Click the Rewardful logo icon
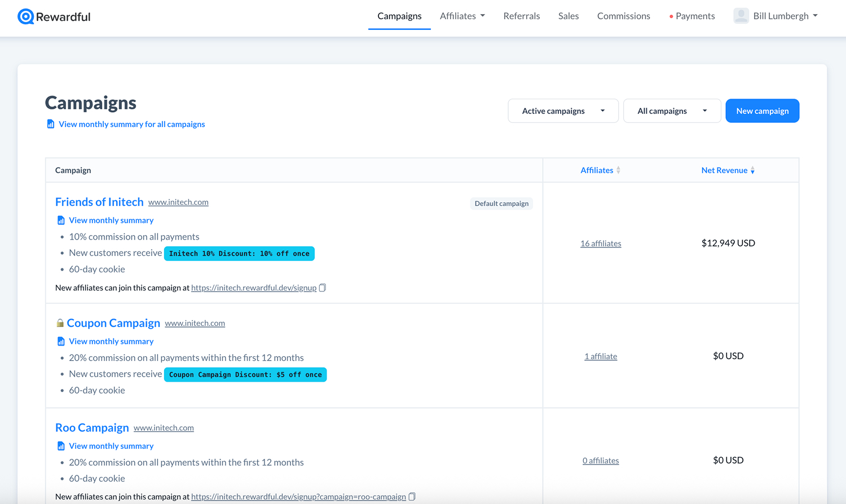 (x=25, y=16)
